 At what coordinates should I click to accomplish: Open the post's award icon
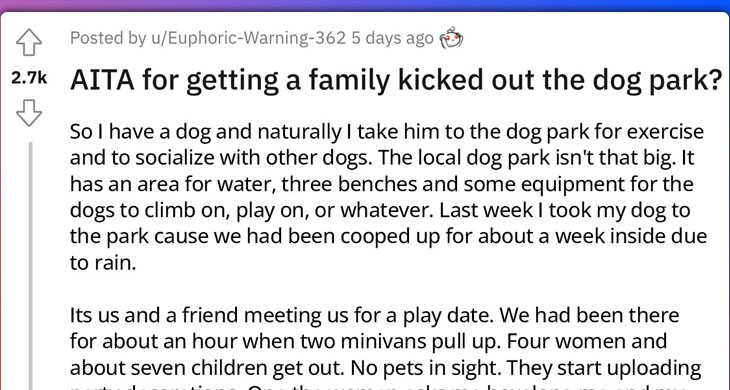point(451,38)
